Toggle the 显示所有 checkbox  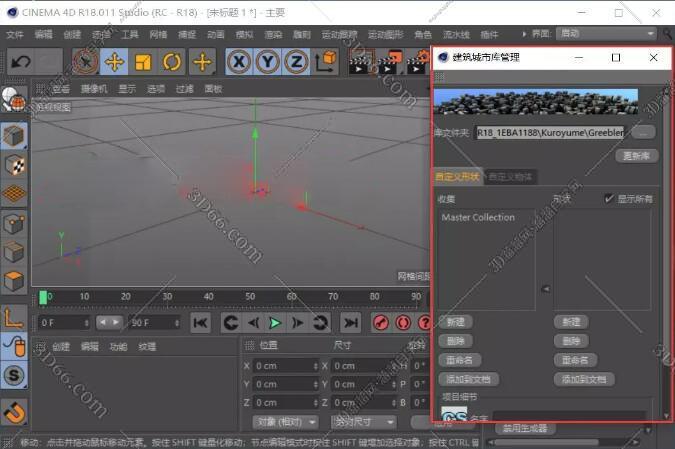(x=610, y=199)
